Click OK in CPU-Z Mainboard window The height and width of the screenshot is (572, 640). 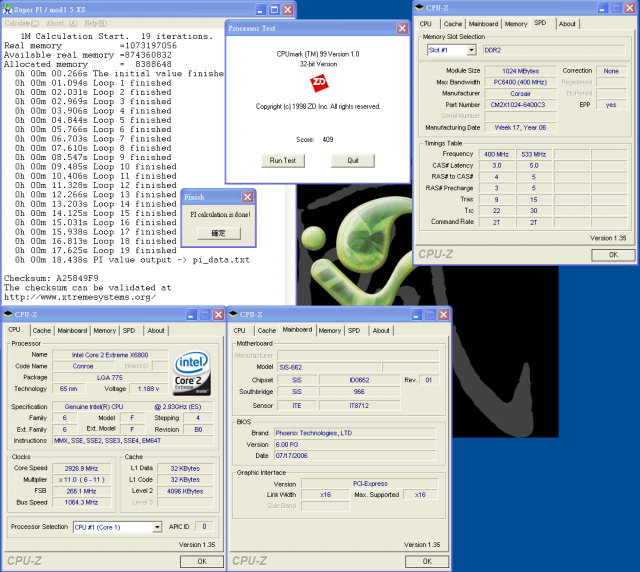(427, 561)
